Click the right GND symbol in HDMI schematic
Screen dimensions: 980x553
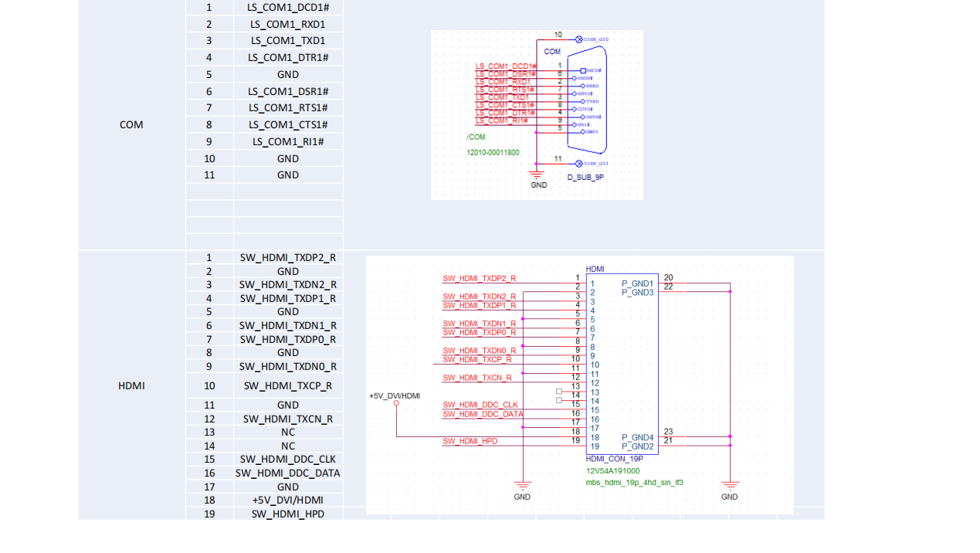tap(729, 487)
